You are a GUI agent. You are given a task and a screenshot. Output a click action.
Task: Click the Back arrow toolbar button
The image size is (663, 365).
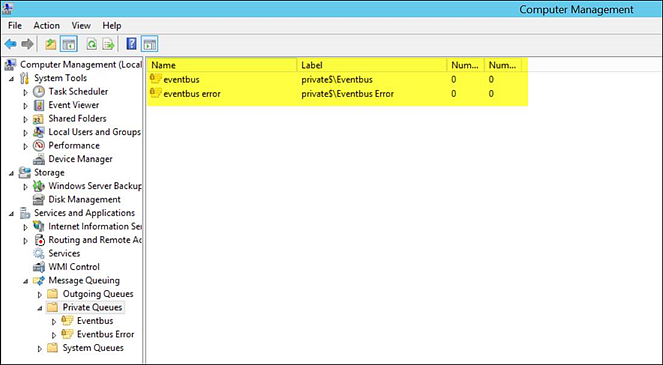11,44
